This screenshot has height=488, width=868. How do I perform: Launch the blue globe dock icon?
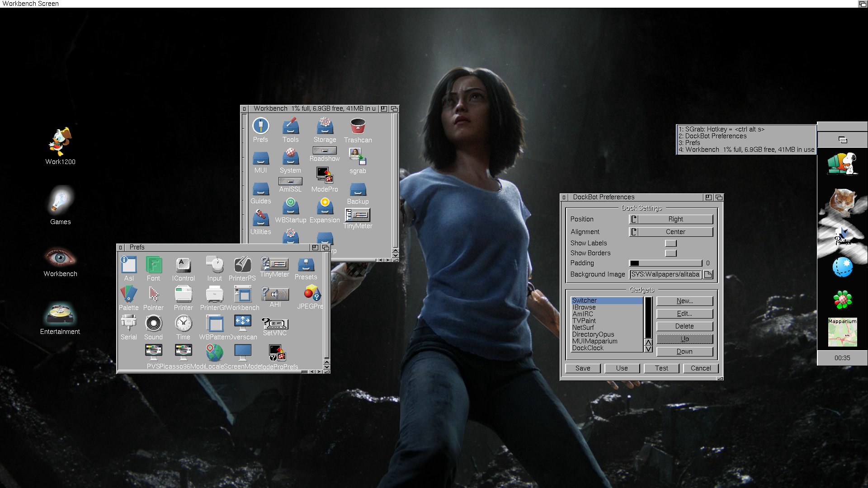[842, 267]
